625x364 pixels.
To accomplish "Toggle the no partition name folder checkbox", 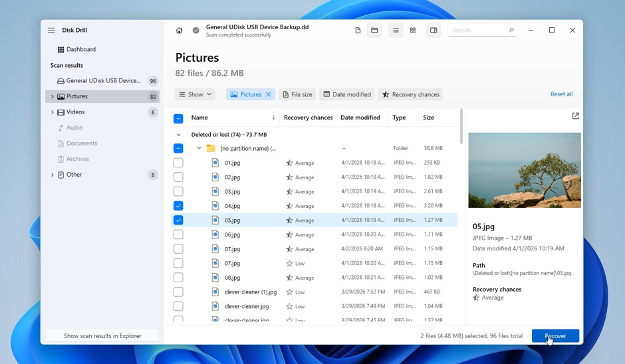I will [x=178, y=148].
